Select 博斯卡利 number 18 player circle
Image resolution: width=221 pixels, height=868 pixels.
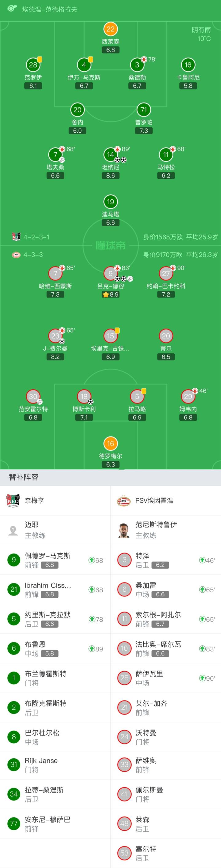pyautogui.click(x=84, y=397)
